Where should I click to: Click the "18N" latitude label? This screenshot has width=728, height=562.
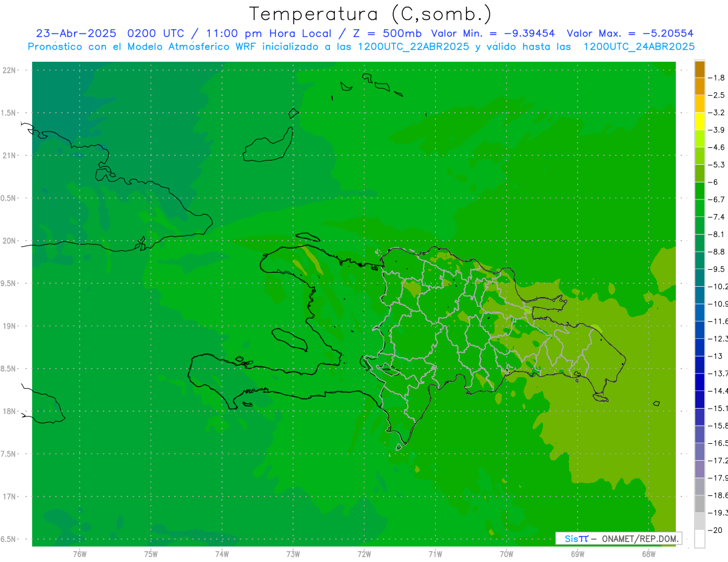(10, 412)
